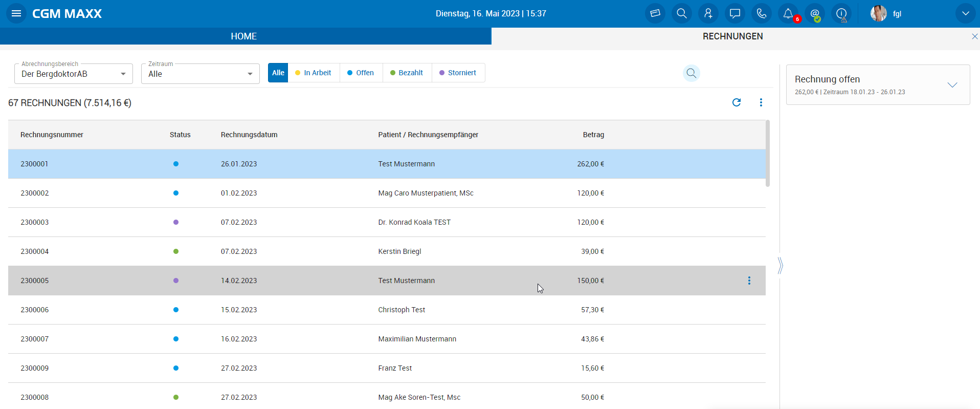Select invoice number 2300004

pos(35,251)
